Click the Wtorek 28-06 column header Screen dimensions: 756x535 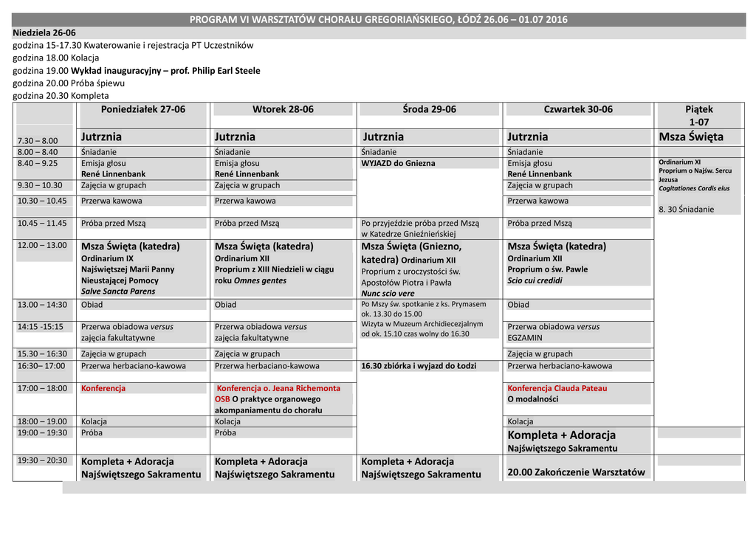pos(283,109)
